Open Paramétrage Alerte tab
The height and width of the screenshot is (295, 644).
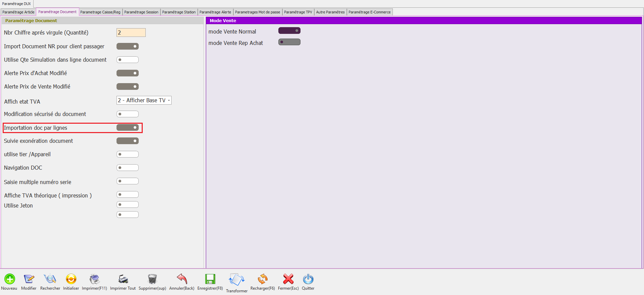pos(216,12)
